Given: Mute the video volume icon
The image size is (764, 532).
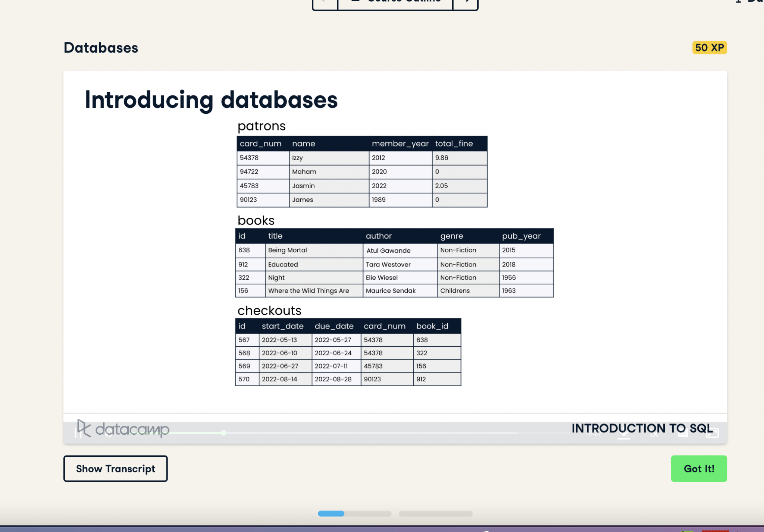Looking at the screenshot, I should (108, 433).
